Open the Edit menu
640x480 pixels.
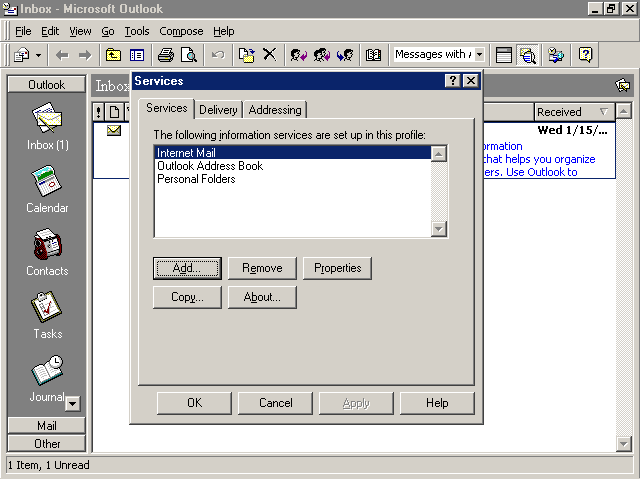point(50,31)
